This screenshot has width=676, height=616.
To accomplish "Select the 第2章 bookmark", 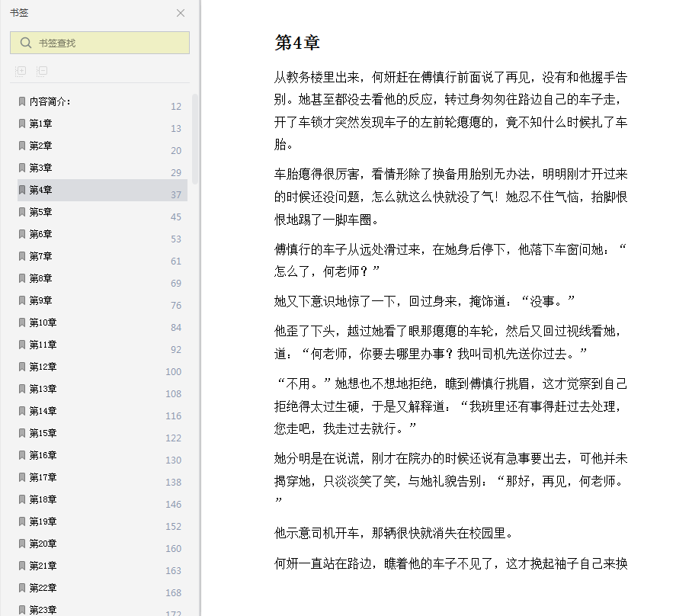I will pos(102,146).
